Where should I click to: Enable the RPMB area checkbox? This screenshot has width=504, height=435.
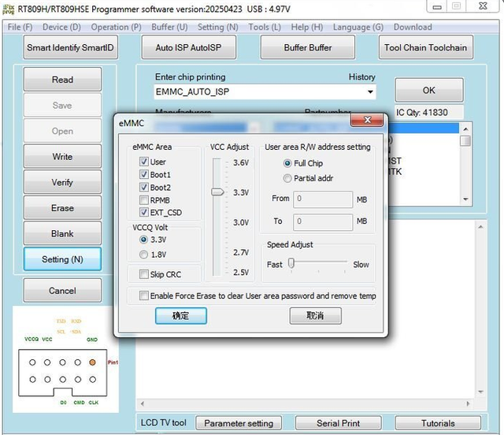(x=143, y=200)
